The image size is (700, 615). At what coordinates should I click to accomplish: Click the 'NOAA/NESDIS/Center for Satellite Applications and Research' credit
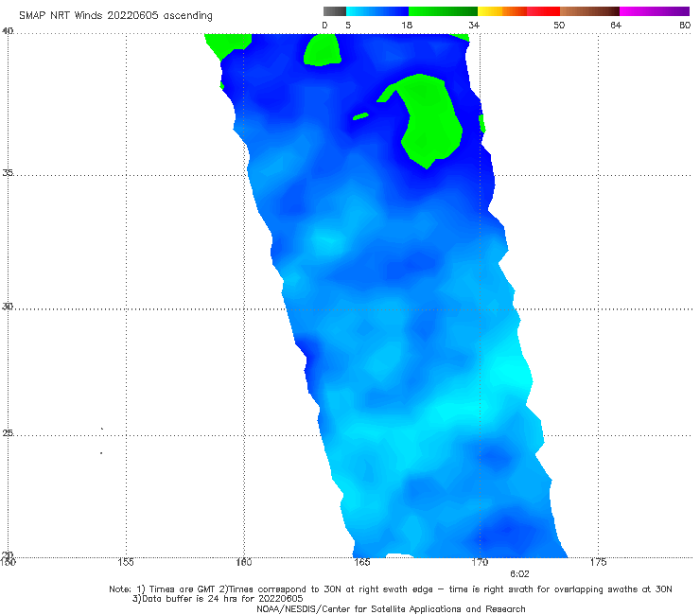click(391, 609)
